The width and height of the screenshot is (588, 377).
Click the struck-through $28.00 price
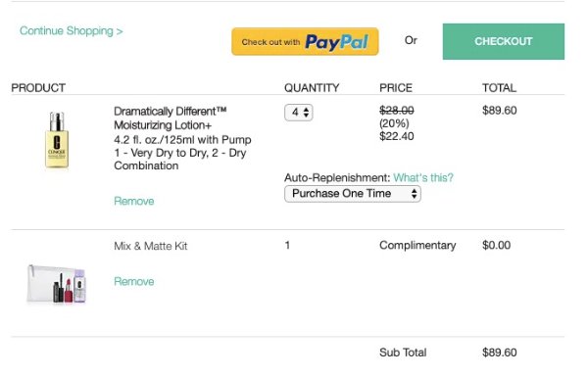click(396, 111)
